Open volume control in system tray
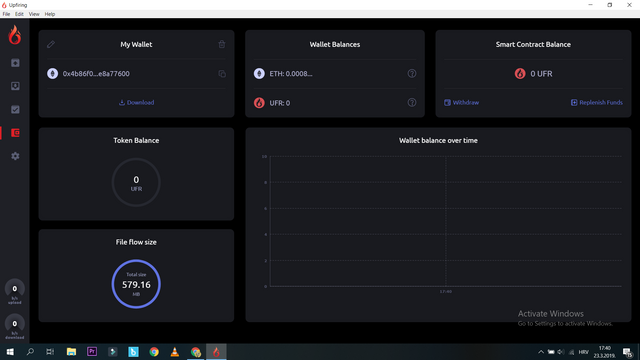The image size is (640, 360). coord(561,352)
